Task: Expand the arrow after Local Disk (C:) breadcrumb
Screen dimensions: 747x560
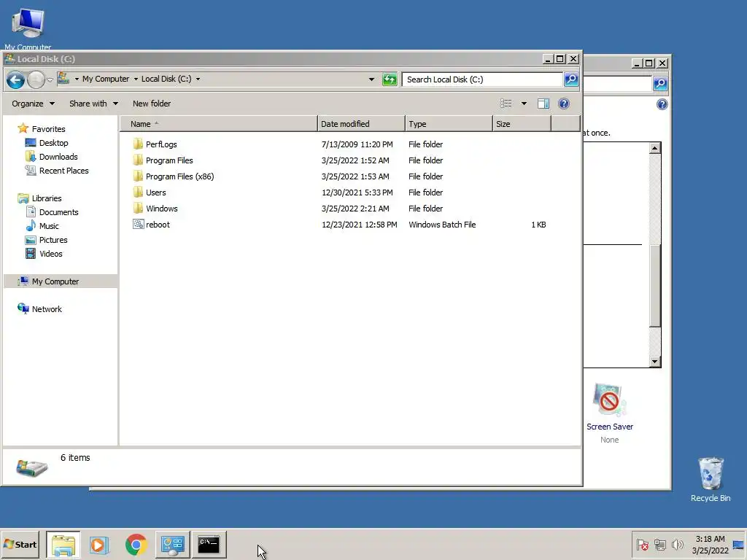Action: (x=198, y=79)
